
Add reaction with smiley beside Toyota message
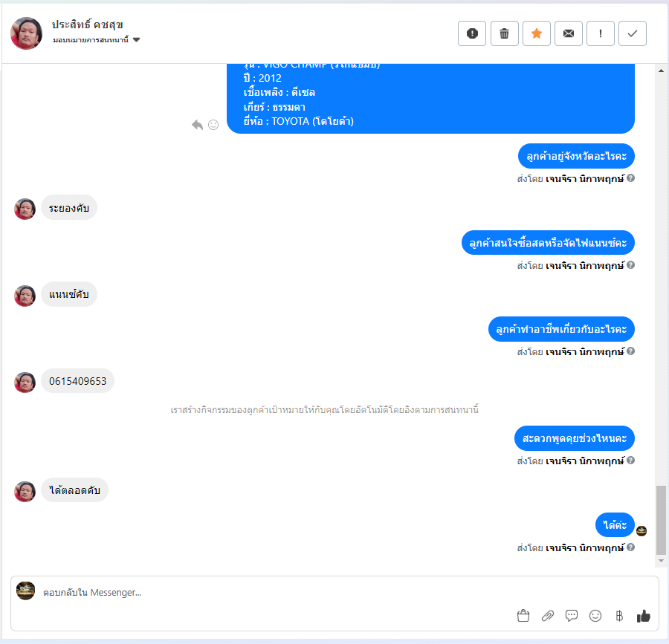pos(213,125)
